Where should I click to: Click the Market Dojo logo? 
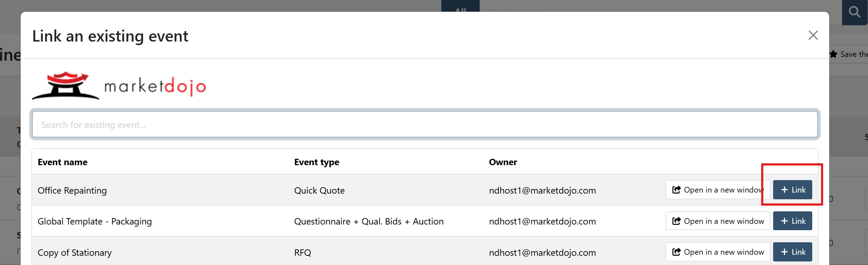119,85
